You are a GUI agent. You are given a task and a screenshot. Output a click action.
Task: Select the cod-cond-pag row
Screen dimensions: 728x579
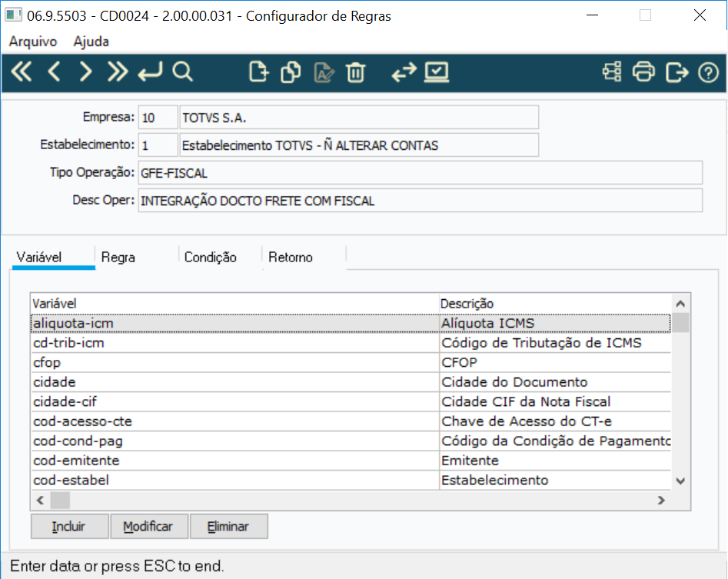pos(351,441)
